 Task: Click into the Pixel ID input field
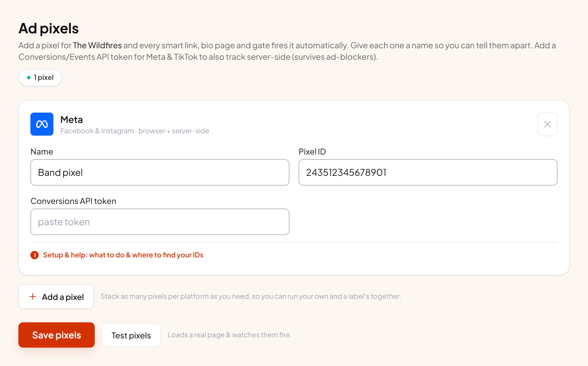[x=428, y=172]
